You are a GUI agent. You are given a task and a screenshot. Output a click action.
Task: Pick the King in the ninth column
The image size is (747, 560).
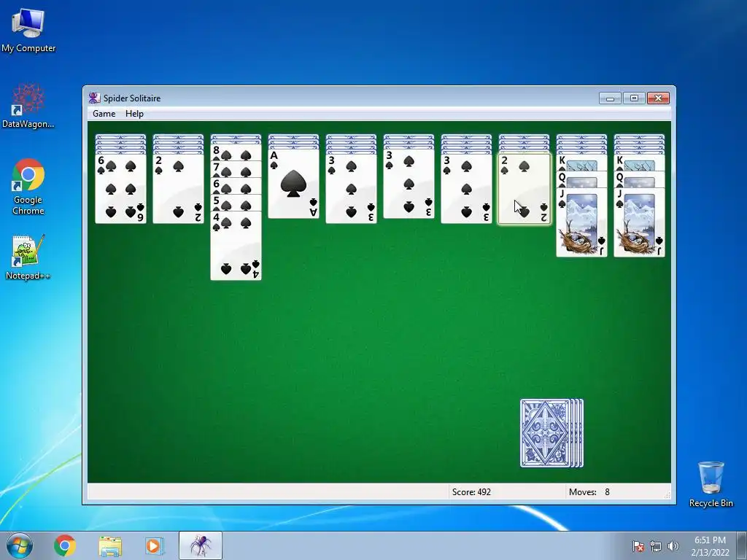point(581,162)
